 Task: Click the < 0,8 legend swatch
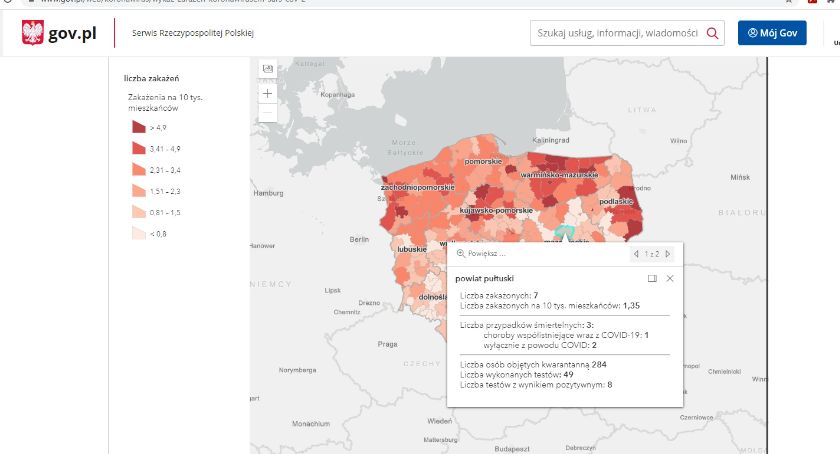click(139, 233)
